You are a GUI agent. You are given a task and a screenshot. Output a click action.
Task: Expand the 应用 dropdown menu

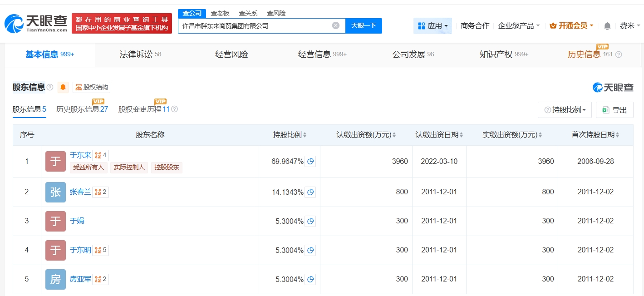(433, 26)
